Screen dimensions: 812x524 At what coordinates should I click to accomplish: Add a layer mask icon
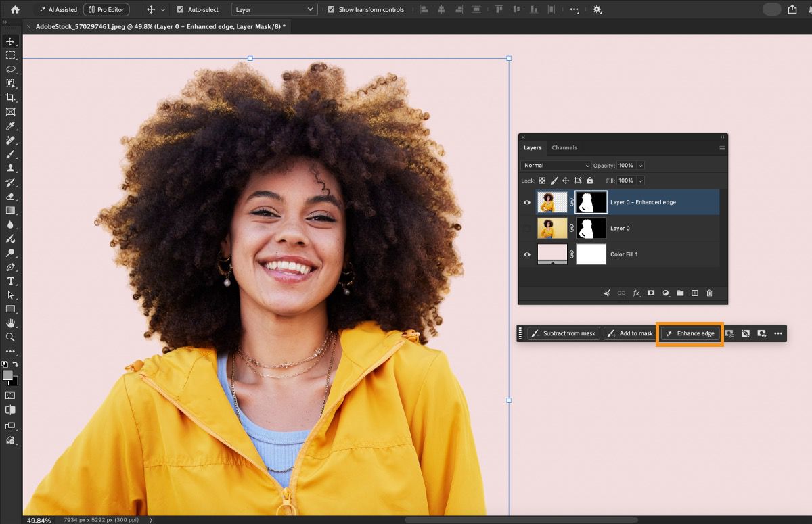651,293
